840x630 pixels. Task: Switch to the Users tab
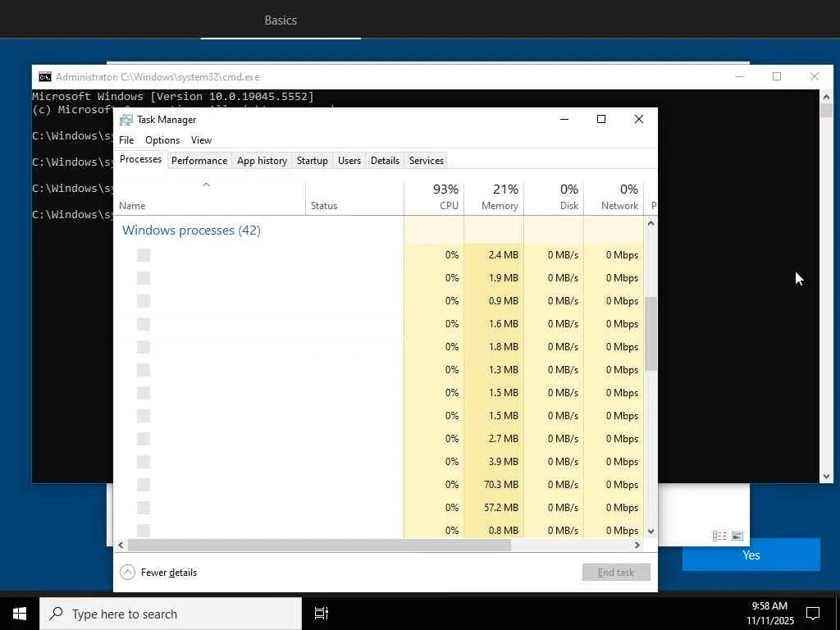pyautogui.click(x=349, y=161)
